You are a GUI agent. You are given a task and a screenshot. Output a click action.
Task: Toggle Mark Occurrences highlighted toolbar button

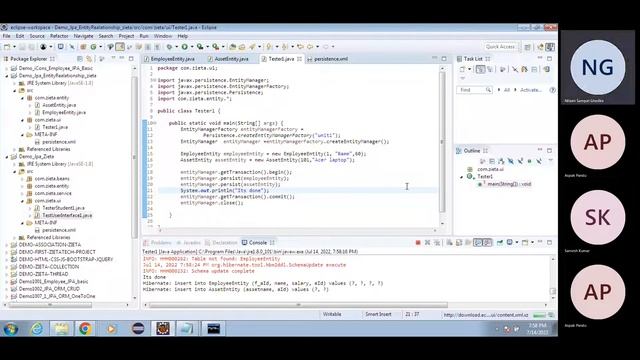[x=120, y=47]
